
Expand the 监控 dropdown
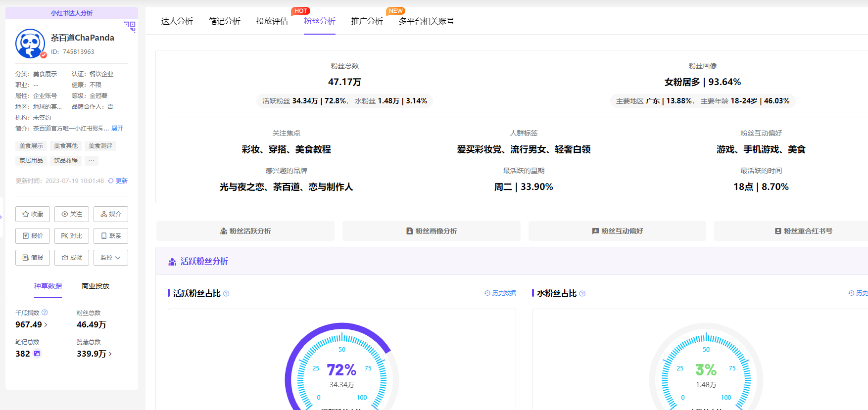(111, 258)
